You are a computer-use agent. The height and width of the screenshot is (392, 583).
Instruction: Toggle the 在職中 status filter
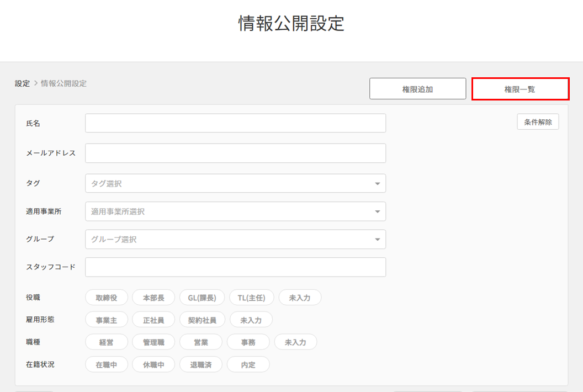pos(107,365)
